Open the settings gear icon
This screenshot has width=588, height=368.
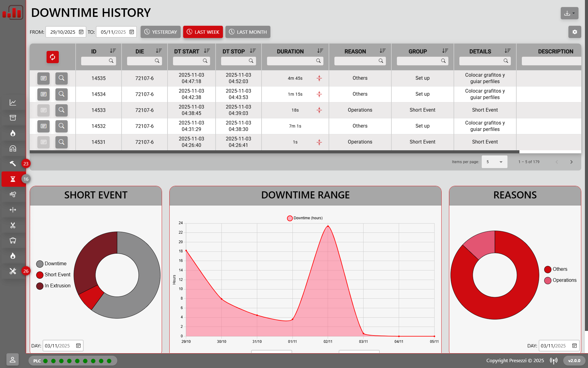575,32
